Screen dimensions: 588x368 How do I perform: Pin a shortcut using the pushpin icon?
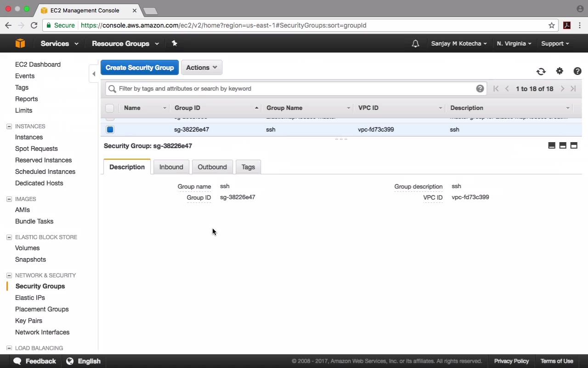175,43
